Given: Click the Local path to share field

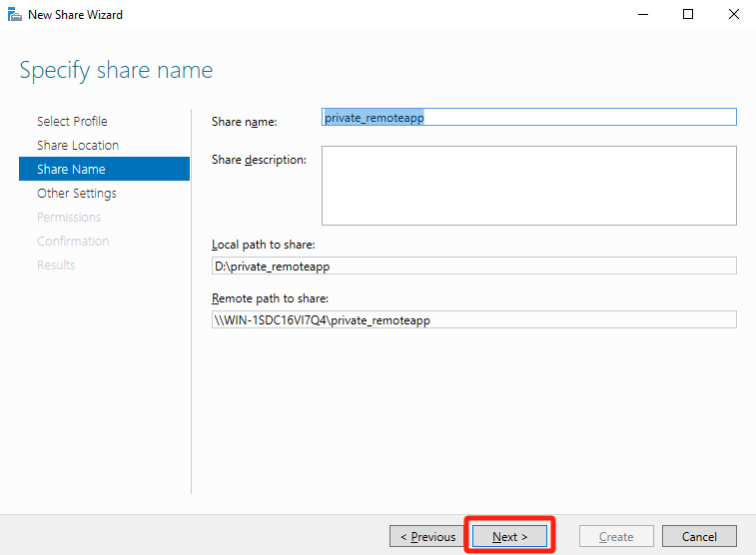Looking at the screenshot, I should point(468,266).
